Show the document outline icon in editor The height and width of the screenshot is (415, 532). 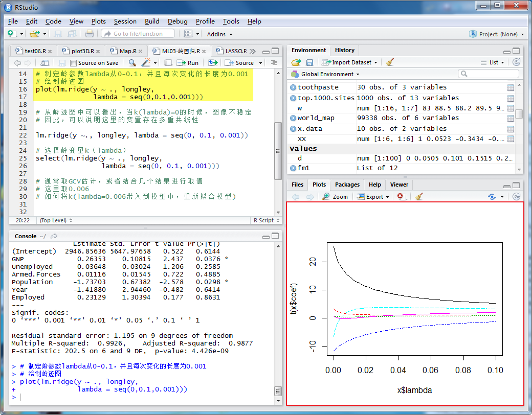[274, 63]
